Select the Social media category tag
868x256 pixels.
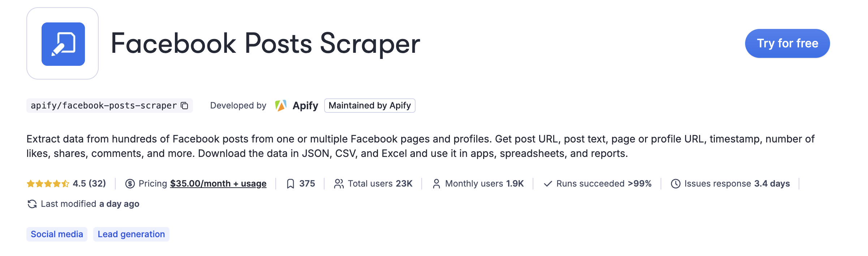(57, 234)
